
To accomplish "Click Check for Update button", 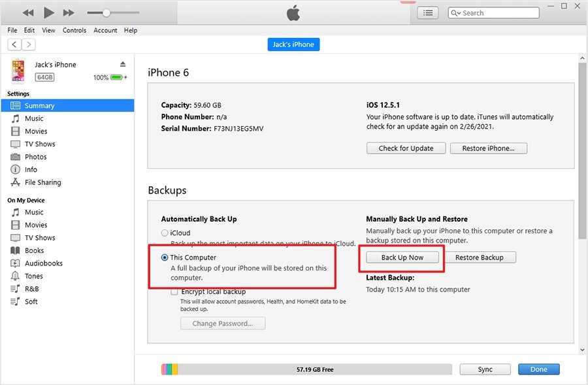I will (406, 148).
